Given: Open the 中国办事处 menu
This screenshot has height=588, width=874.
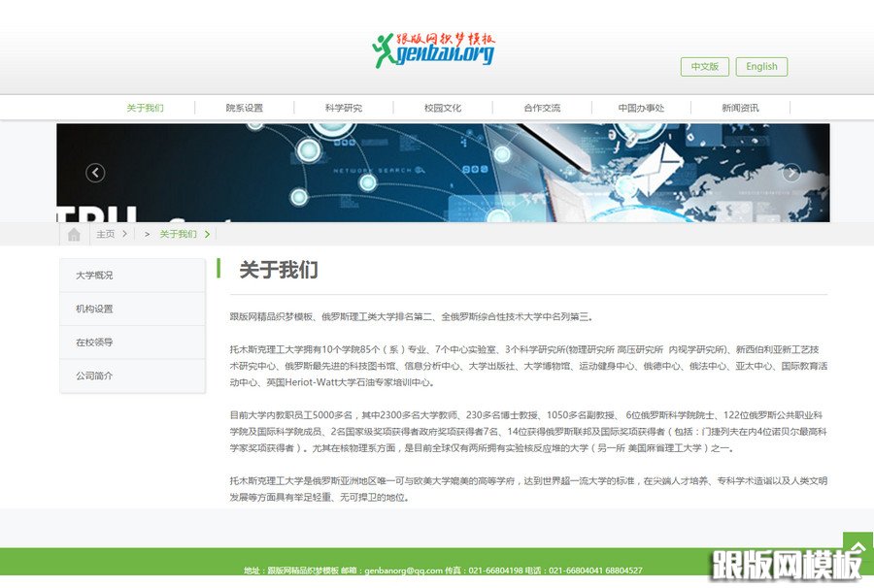Looking at the screenshot, I should pyautogui.click(x=640, y=107).
